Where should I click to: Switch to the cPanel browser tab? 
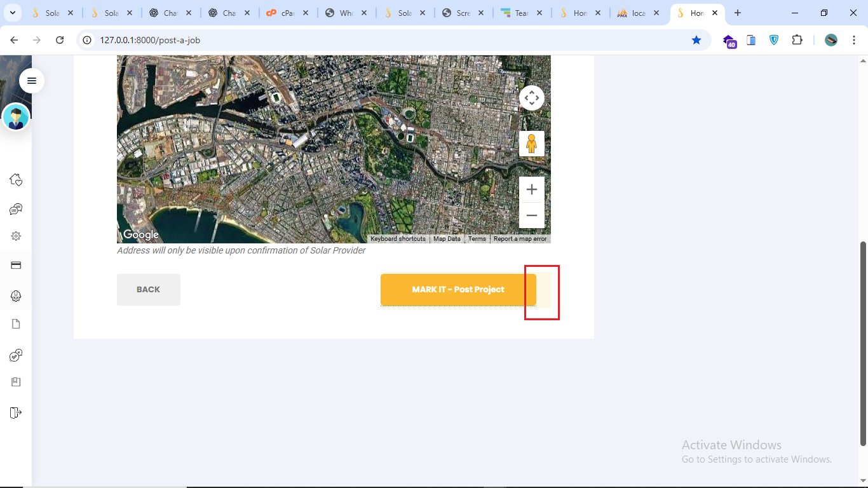[288, 13]
